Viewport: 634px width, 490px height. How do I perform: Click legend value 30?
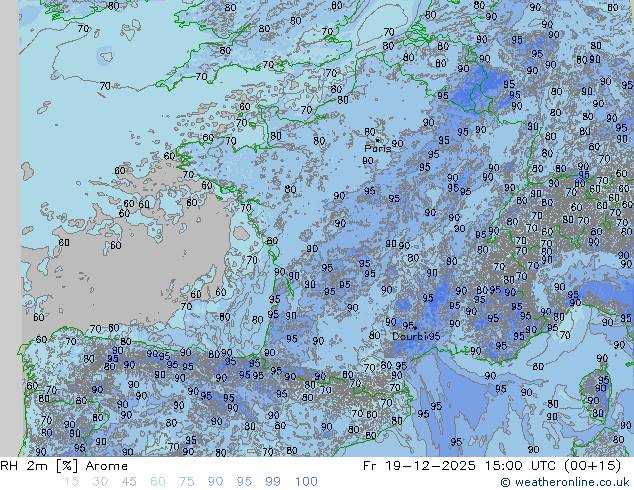[x=100, y=482]
